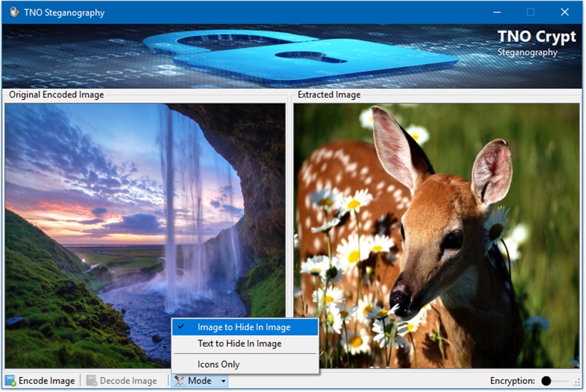
Task: Click the Decode Image icon
Action: [92, 381]
